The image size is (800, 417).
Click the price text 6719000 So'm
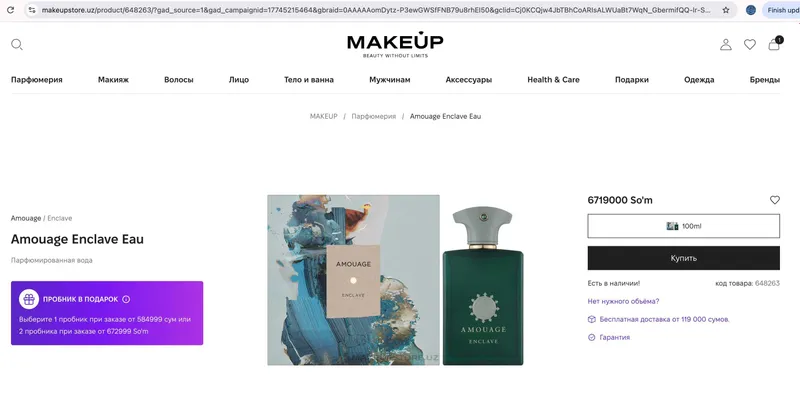(x=620, y=200)
